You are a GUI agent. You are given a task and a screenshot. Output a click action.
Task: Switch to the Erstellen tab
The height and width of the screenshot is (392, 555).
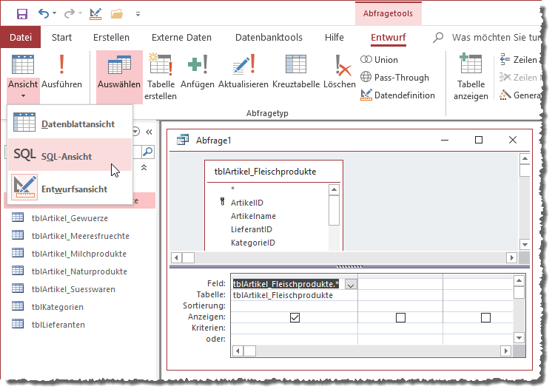point(111,37)
